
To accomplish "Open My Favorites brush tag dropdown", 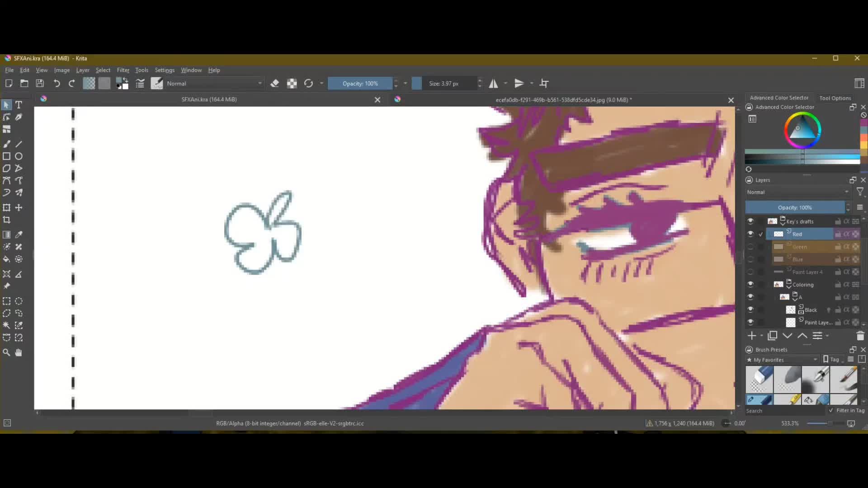I will [782, 360].
